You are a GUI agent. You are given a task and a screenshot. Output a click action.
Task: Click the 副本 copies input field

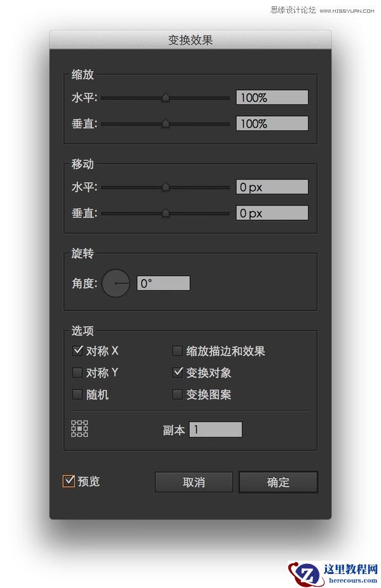[216, 429]
